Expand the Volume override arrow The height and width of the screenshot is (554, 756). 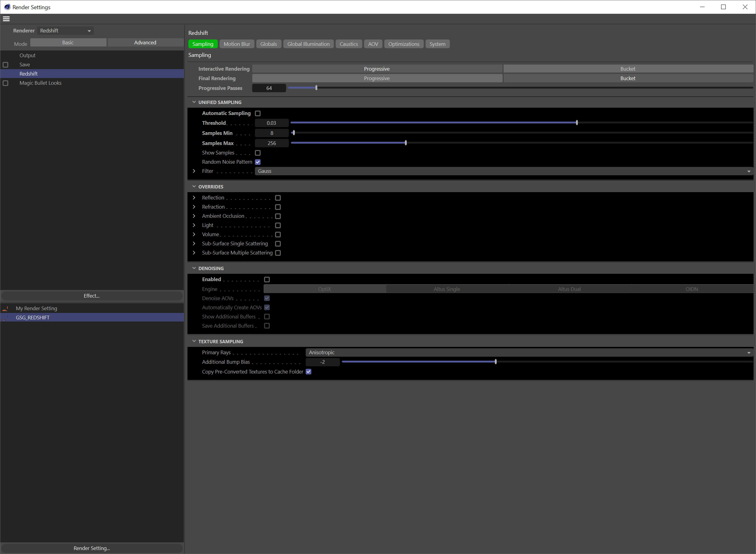point(194,234)
